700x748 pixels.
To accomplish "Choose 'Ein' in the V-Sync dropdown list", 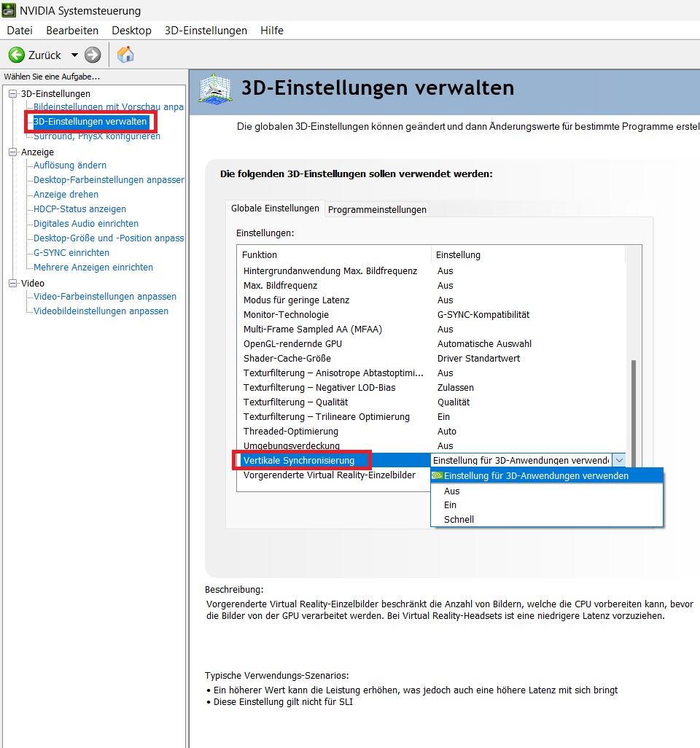I will pos(547,504).
